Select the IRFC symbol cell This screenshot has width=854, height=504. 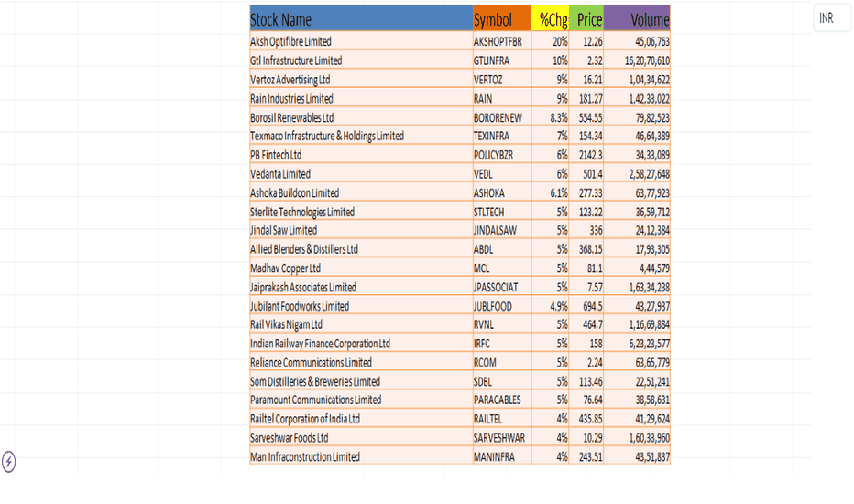click(x=501, y=344)
